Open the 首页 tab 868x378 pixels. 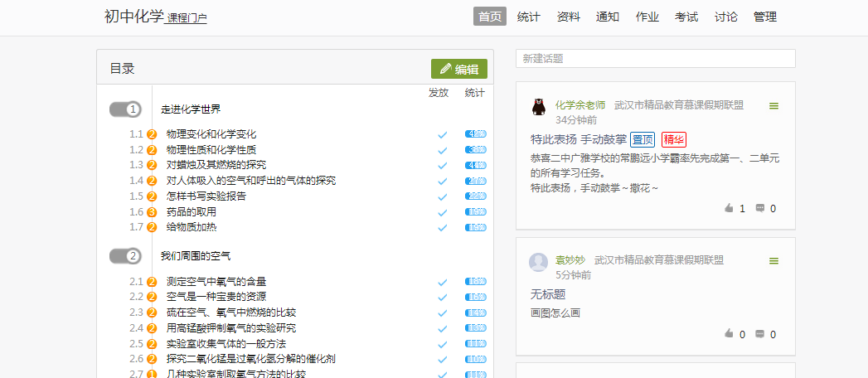pos(490,17)
